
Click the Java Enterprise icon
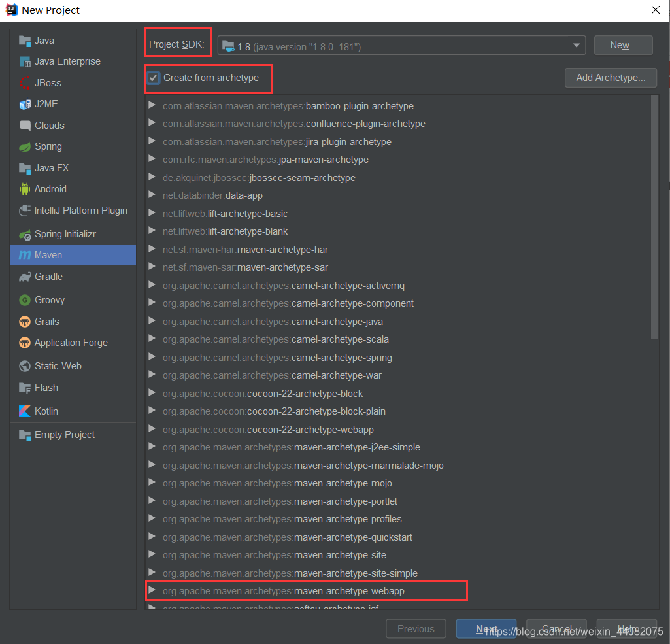pyautogui.click(x=25, y=61)
